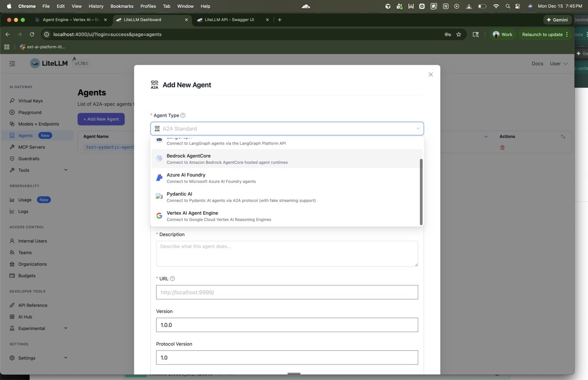The height and width of the screenshot is (380, 588).
Task: Open Internal Users page
Action: coord(32,241)
